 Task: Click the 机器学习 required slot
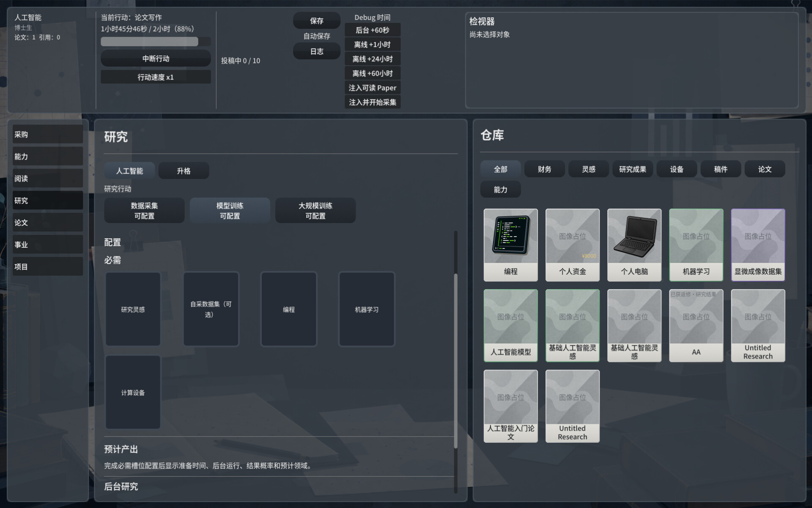[x=367, y=309]
